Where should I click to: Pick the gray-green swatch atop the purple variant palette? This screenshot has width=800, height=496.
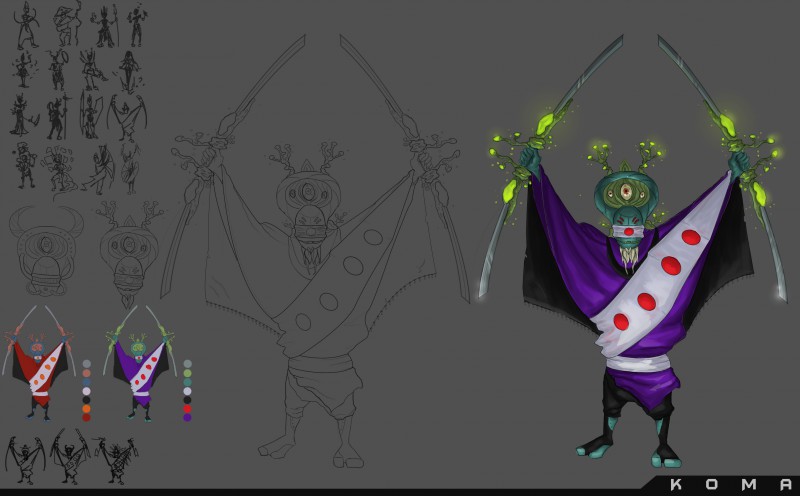[187, 364]
